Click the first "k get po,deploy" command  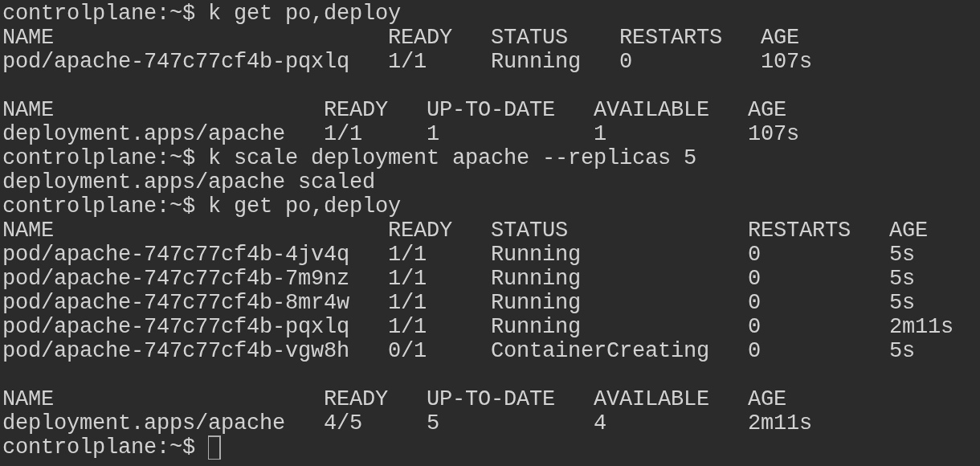[x=304, y=14]
